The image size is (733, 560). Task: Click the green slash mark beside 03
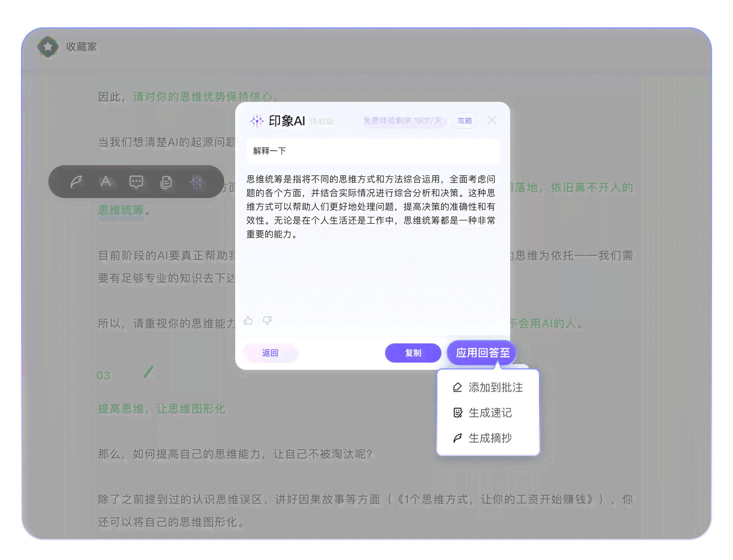click(x=148, y=372)
